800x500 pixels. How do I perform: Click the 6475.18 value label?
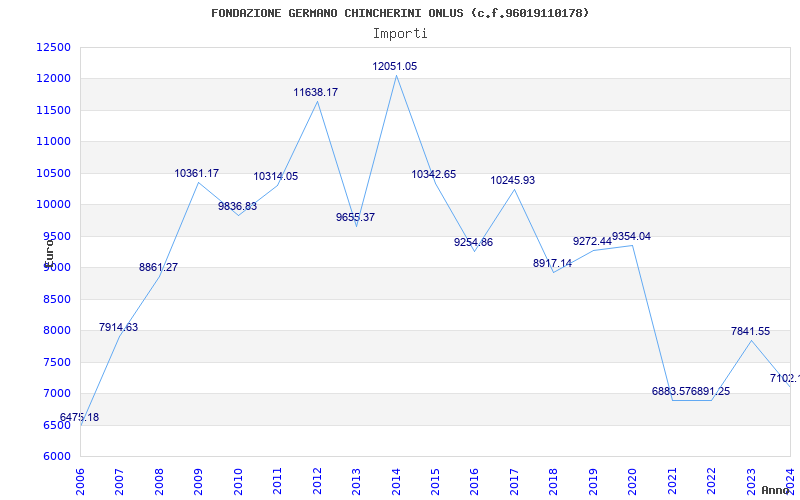[79, 417]
